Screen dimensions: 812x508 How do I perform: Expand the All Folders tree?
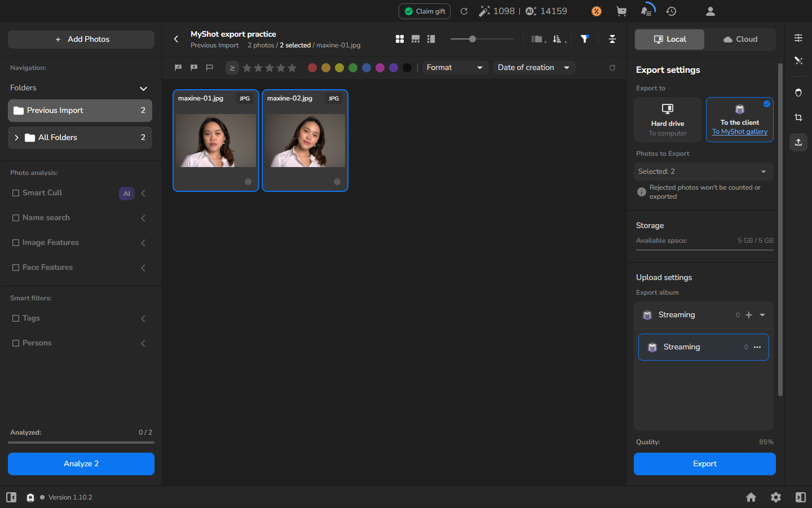[16, 138]
